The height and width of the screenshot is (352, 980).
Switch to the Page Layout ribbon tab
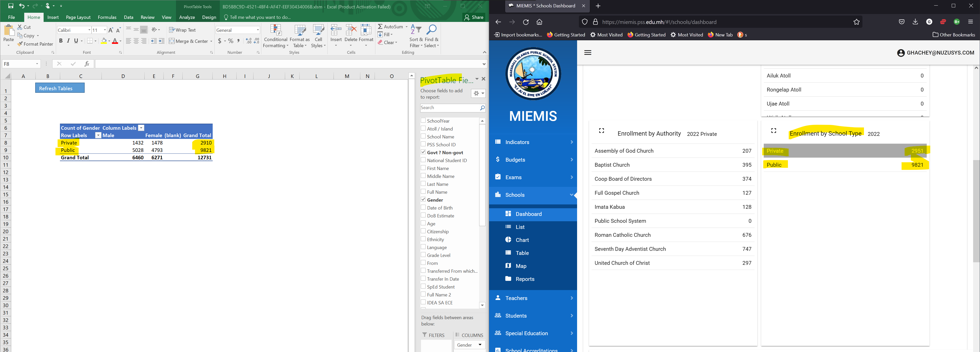click(x=78, y=17)
